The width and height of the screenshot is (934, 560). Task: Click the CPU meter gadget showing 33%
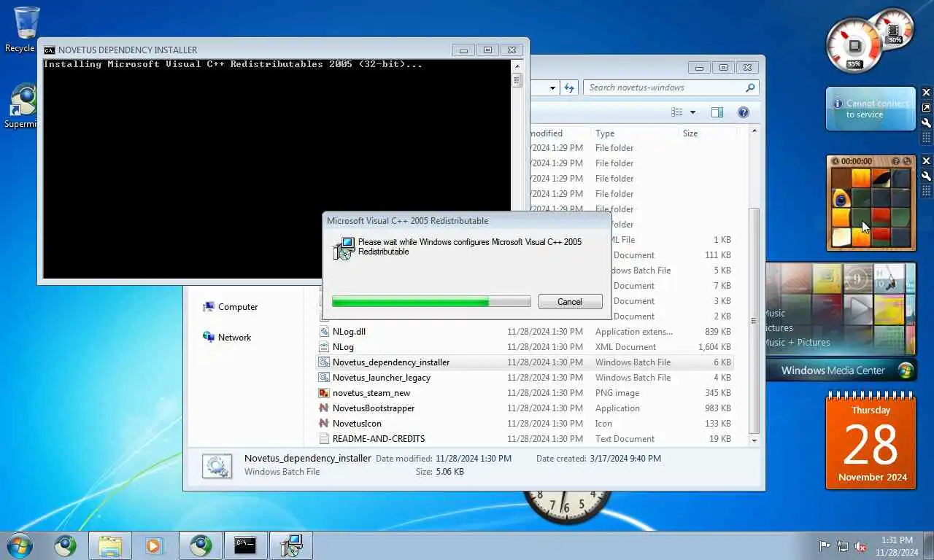tap(854, 45)
